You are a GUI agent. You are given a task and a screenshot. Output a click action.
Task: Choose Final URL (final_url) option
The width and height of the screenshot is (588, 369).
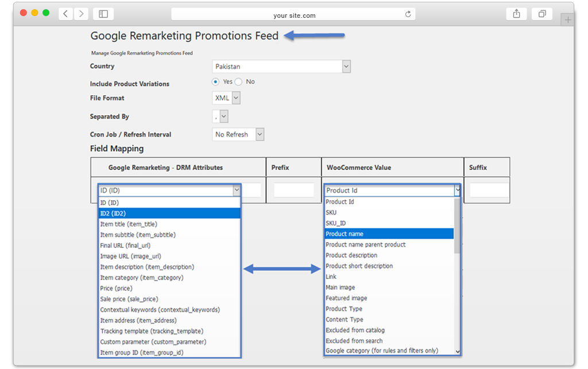tap(169, 246)
